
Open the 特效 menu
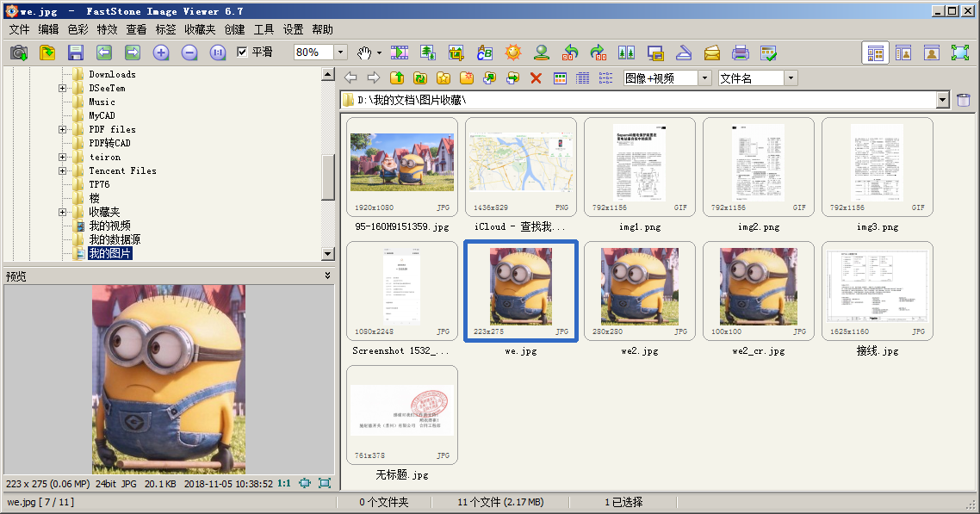point(107,29)
